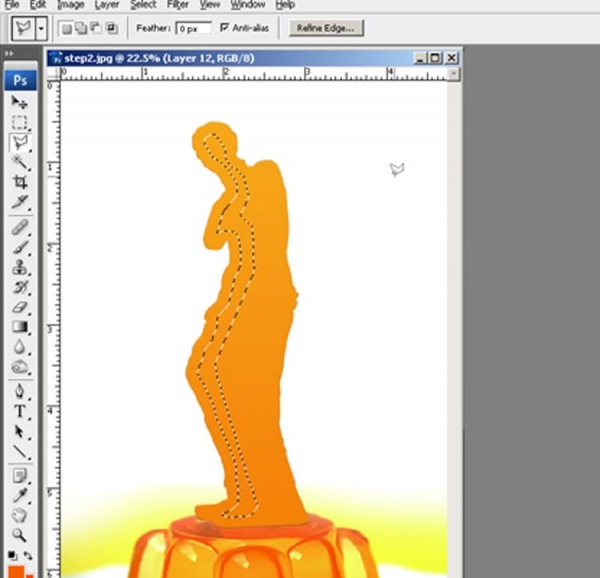Open the tool preset picker dropdown arrow
Viewport: 600px width, 578px height.
pyautogui.click(x=41, y=28)
